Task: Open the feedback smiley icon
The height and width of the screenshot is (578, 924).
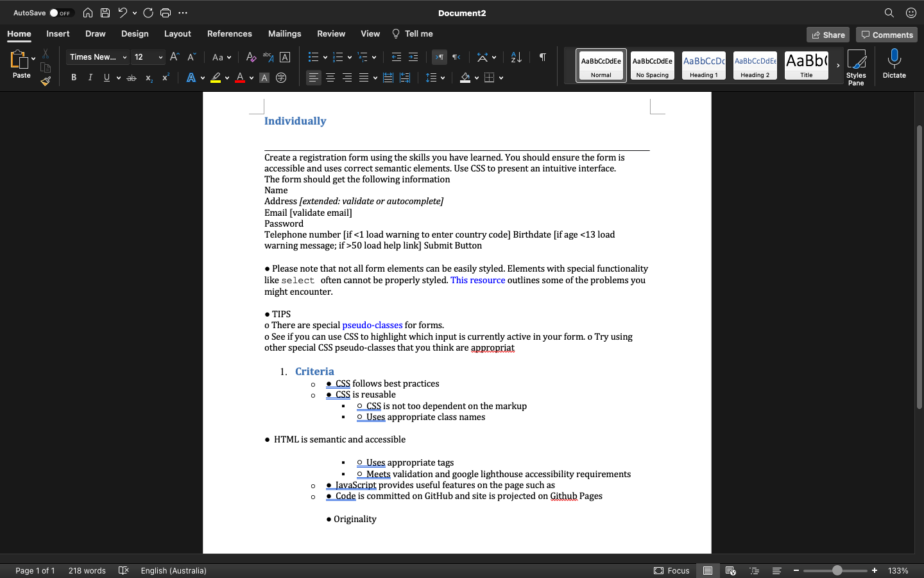Action: tap(911, 13)
